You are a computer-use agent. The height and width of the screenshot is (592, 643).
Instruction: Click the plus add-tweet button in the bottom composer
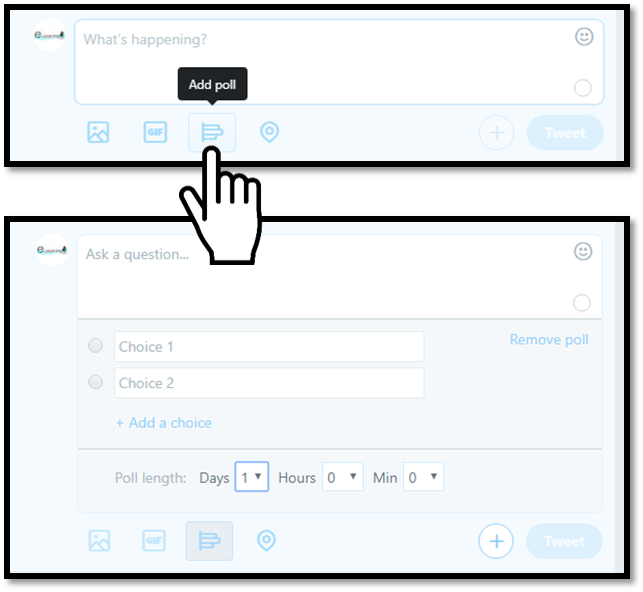pos(496,541)
